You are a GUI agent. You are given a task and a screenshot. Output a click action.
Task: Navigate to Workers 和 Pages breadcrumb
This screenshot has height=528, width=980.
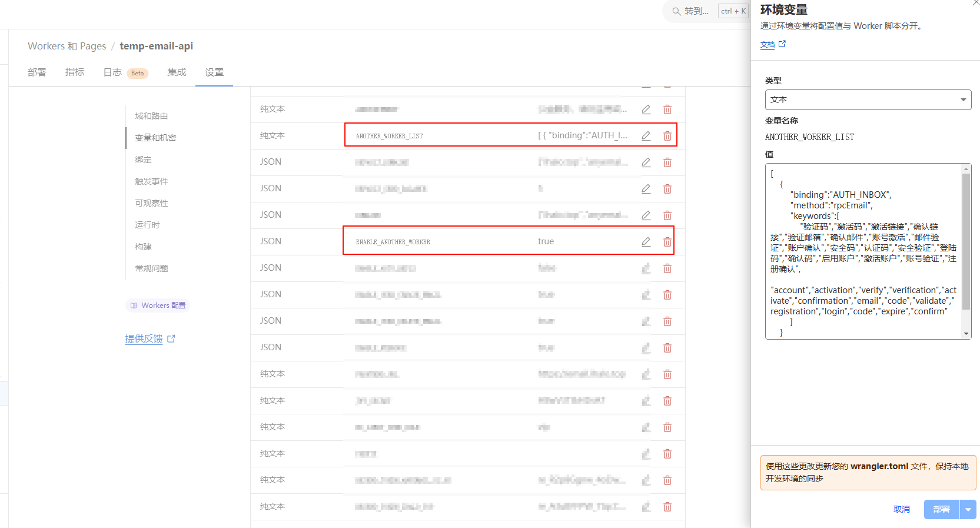pyautogui.click(x=67, y=46)
